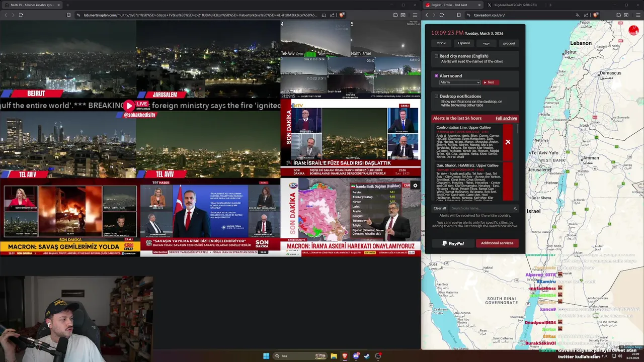Switch to English - Tzofar - Red Alert tab

tap(454, 5)
